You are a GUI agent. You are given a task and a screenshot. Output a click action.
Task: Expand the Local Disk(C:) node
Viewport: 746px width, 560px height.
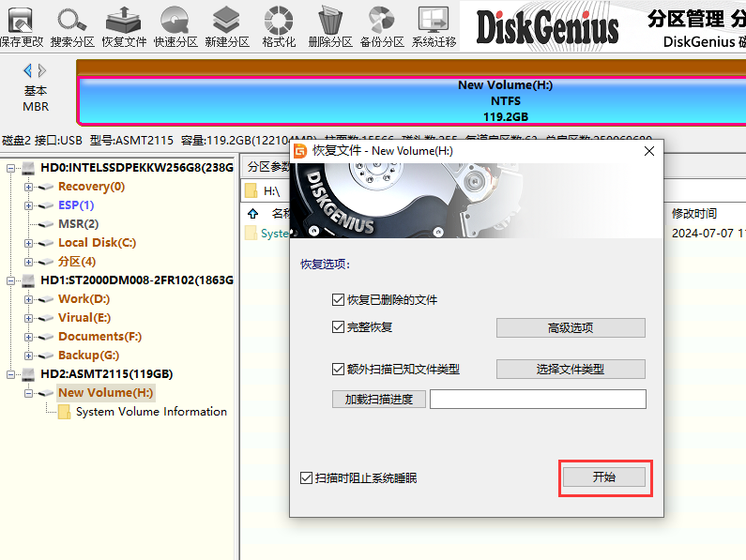point(28,244)
